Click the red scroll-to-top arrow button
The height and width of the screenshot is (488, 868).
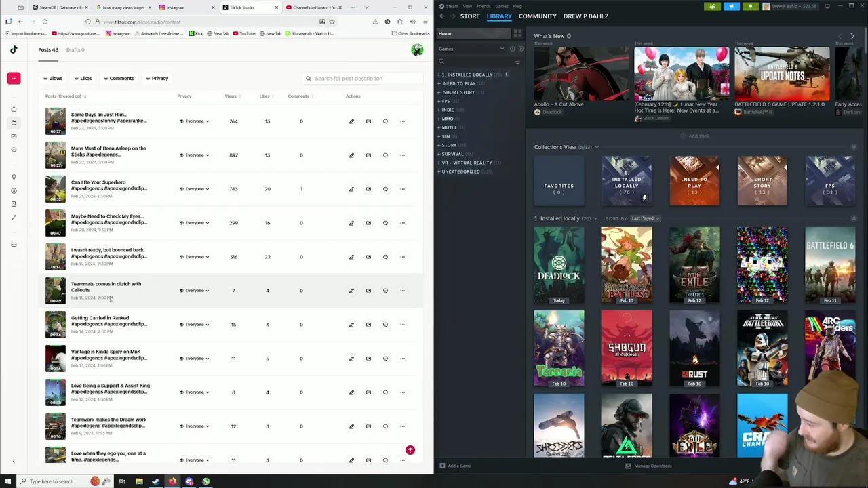[x=410, y=450]
